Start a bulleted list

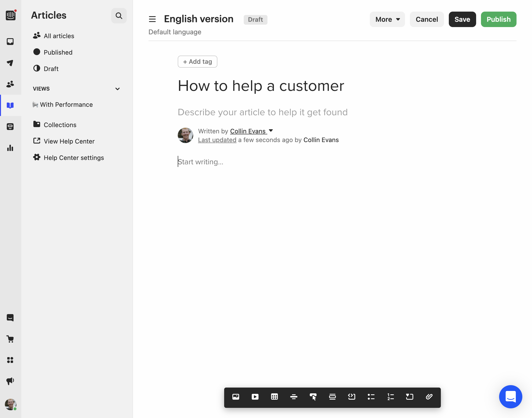coord(371,397)
